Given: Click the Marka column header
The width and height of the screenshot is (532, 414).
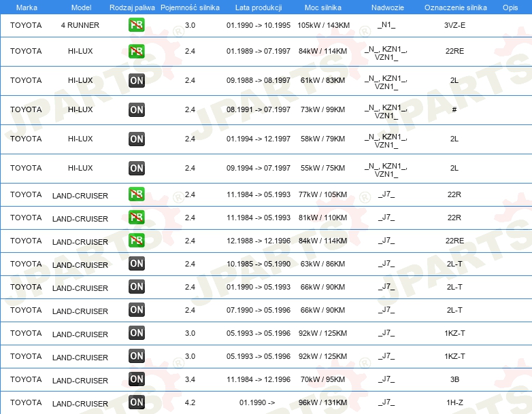Looking at the screenshot, I should [26, 7].
